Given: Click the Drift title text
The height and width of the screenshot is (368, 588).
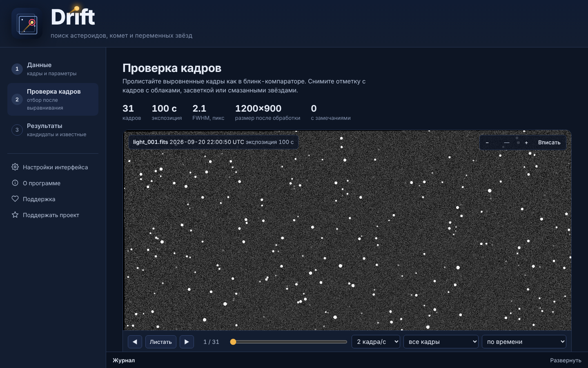Looking at the screenshot, I should [73, 17].
